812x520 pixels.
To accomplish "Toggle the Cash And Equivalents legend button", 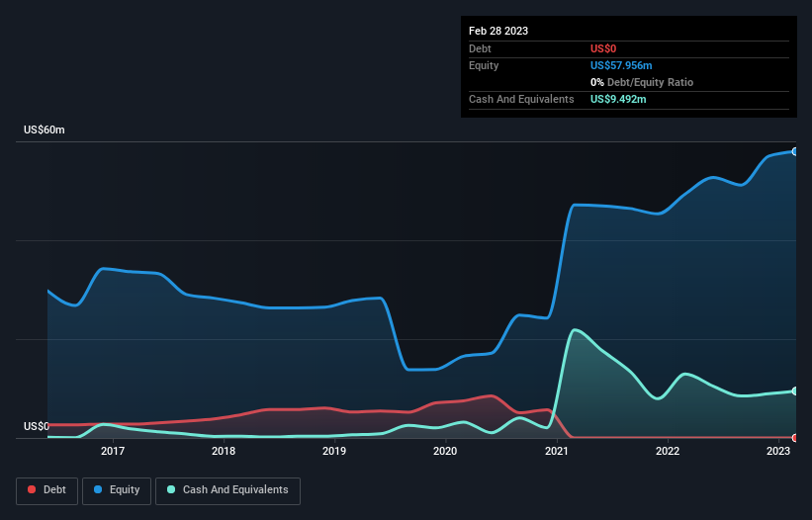I will (227, 490).
